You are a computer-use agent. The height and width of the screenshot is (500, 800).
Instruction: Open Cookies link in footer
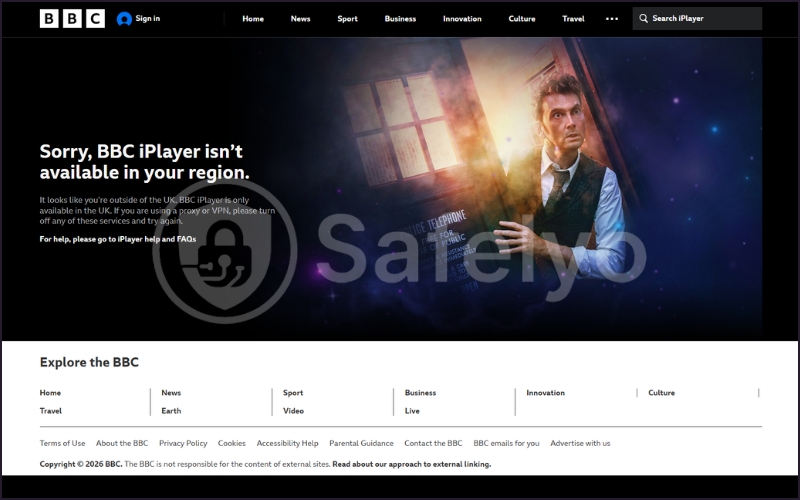click(x=232, y=443)
